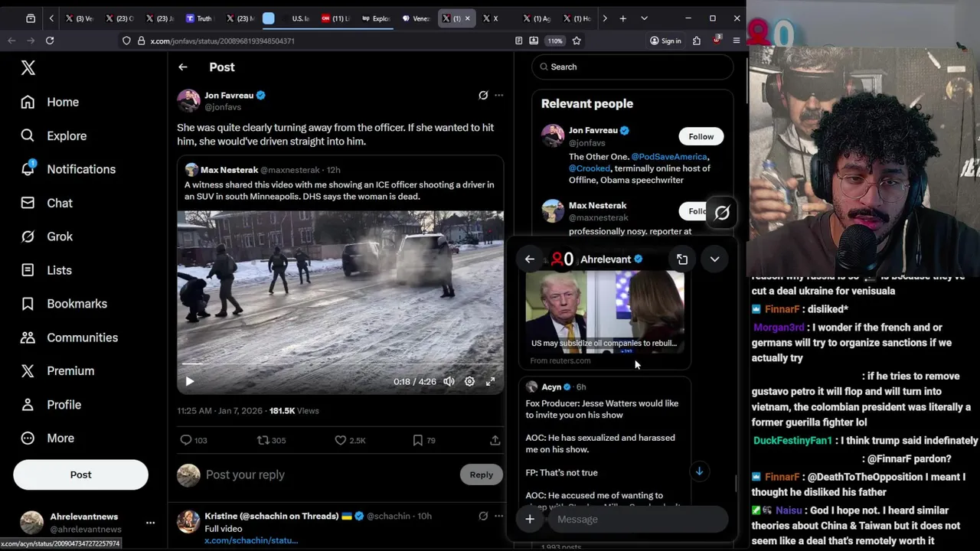Click Grok icon on Jon Favreau's post

tap(483, 95)
